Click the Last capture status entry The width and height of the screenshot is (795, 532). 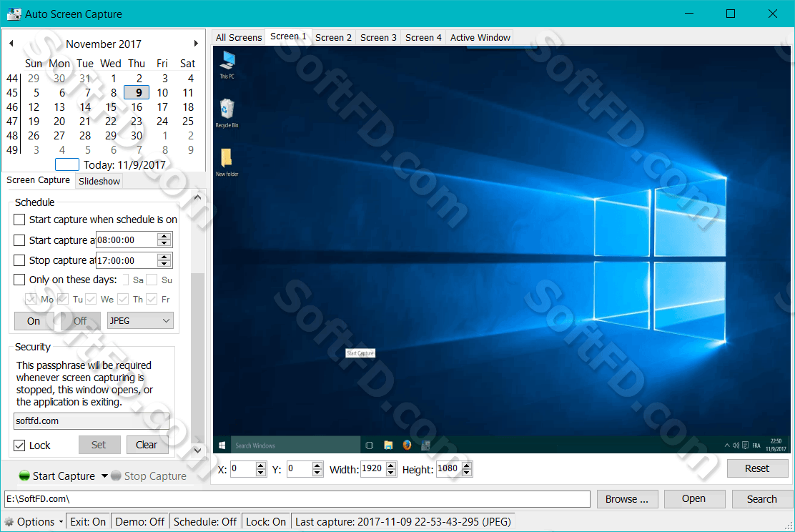click(403, 522)
